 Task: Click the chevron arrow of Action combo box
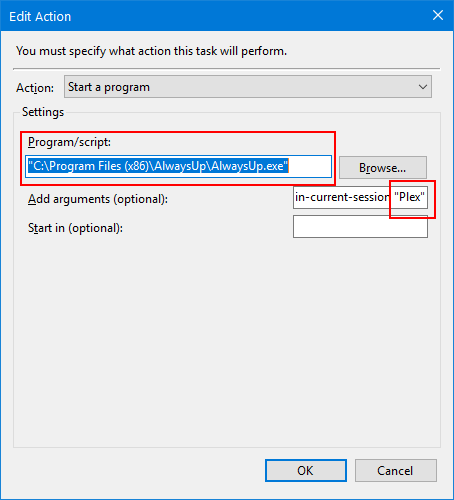[423, 87]
